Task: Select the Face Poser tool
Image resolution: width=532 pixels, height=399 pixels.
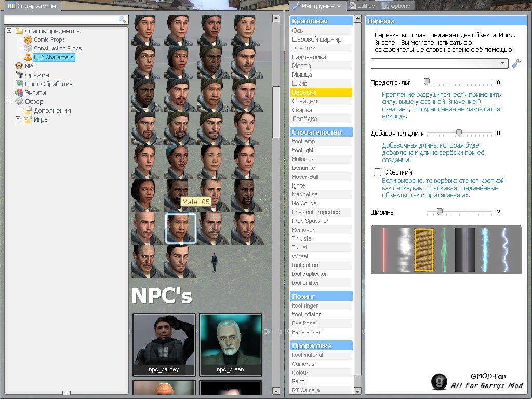Action: [321, 332]
